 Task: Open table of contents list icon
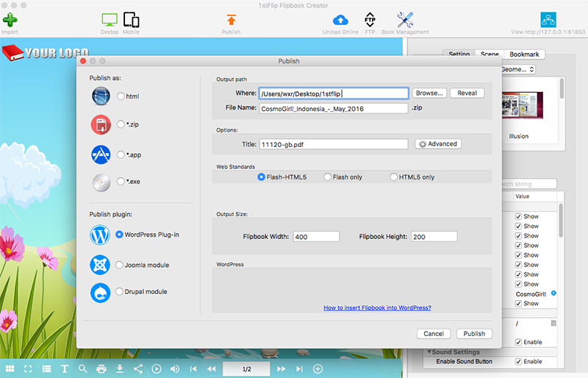[46, 369]
